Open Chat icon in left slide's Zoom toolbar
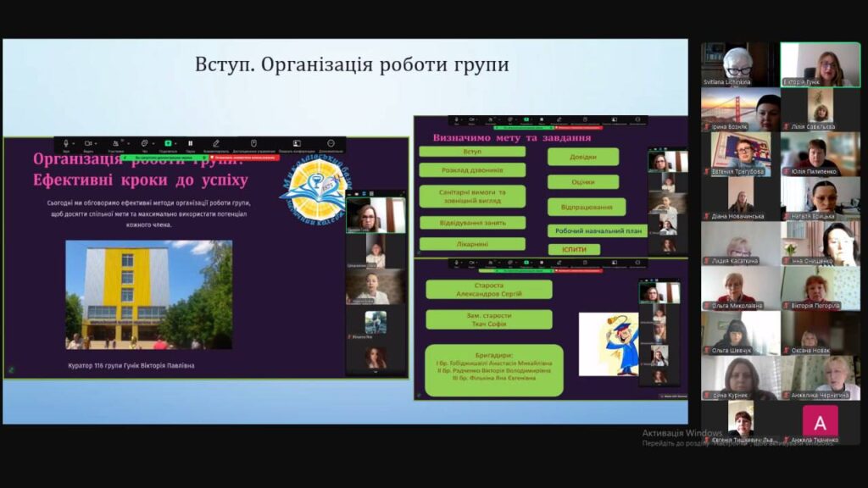868x488 pixels. (x=144, y=144)
